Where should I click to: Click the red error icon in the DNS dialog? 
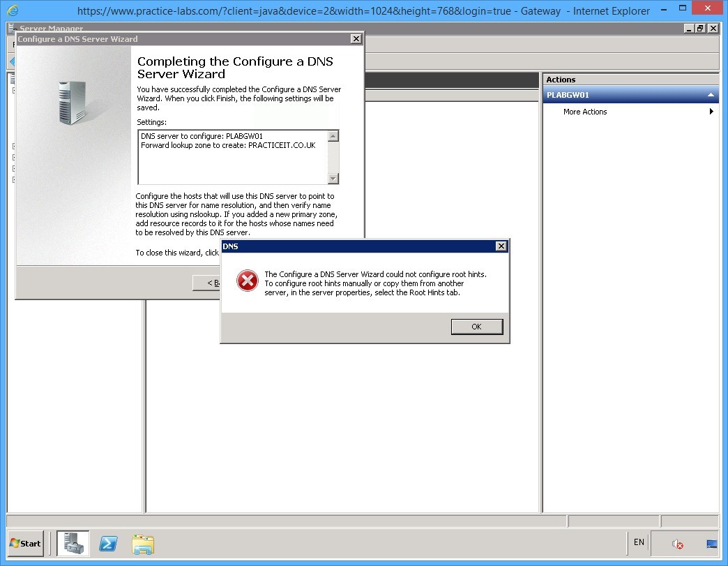tap(248, 281)
